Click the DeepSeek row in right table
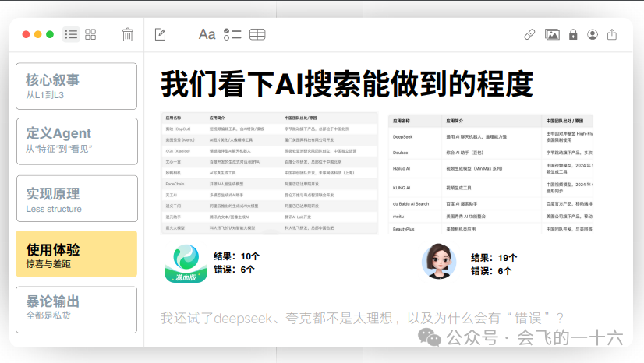 (490, 136)
